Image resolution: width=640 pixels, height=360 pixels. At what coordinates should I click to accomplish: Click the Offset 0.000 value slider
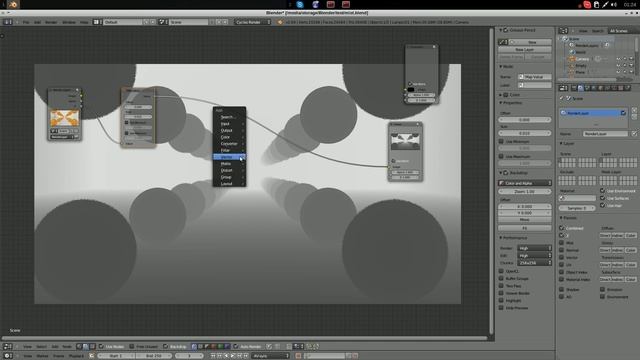pos(525,120)
